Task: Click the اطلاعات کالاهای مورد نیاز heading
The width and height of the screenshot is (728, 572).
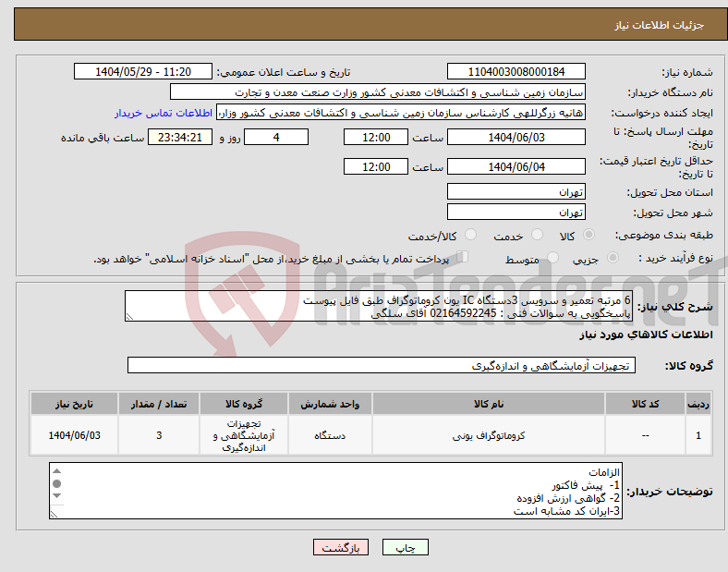Action: [646, 335]
